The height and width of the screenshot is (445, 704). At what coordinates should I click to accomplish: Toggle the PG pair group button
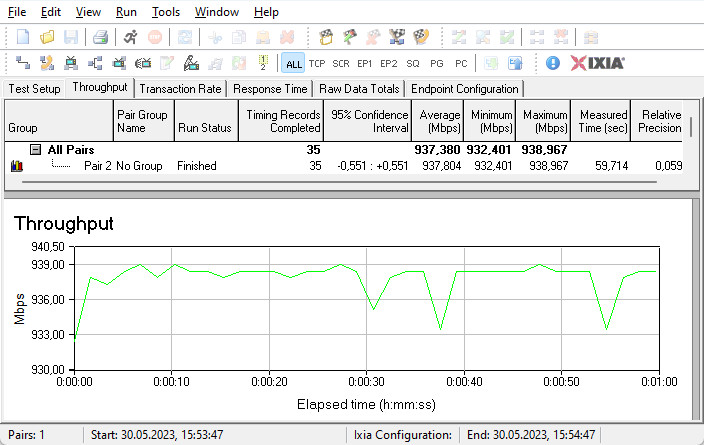pos(436,64)
